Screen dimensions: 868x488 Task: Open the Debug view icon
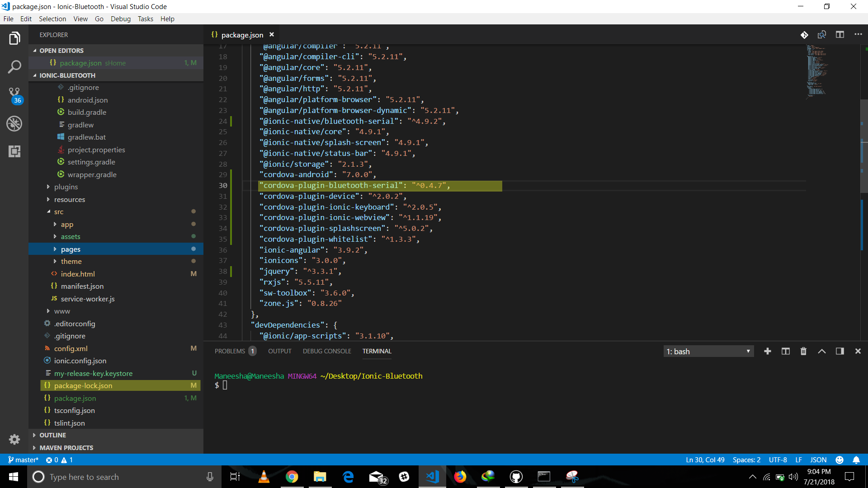coord(14,123)
